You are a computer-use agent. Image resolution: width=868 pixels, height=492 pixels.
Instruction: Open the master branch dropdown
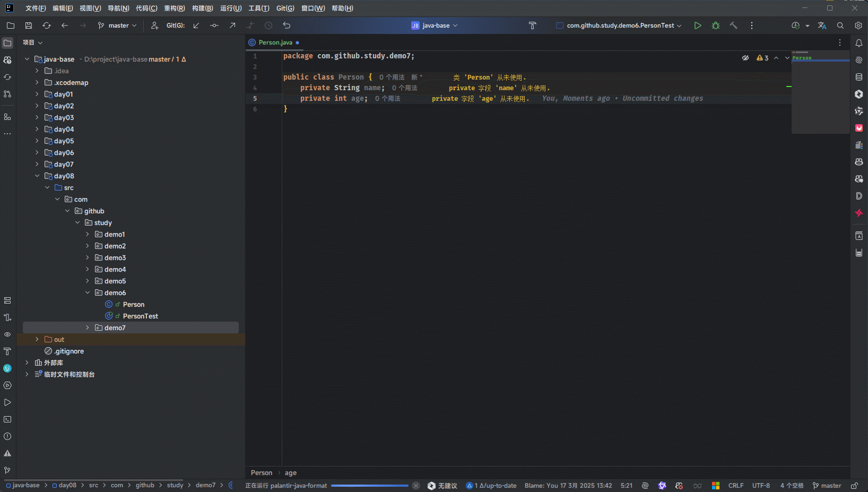tap(118, 25)
